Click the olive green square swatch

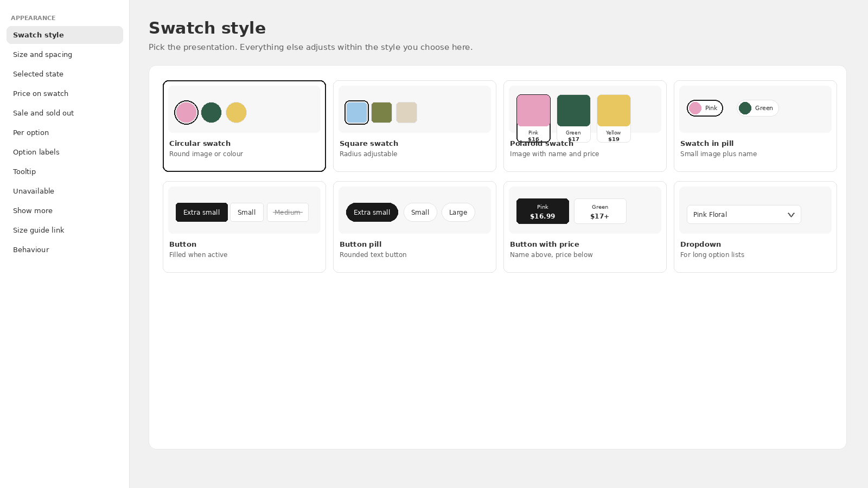click(x=381, y=113)
